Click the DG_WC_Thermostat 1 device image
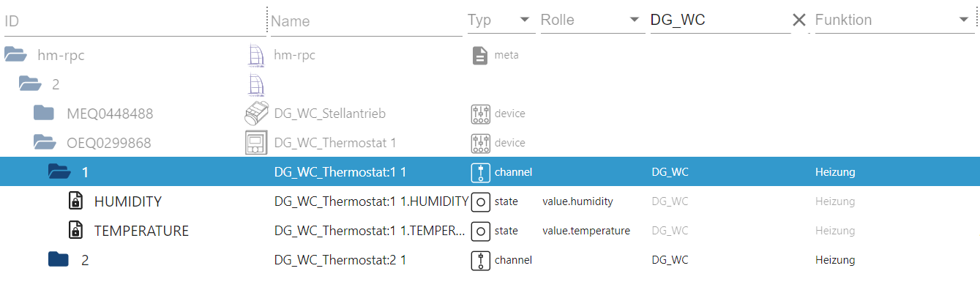This screenshot has width=980, height=293. point(256,143)
